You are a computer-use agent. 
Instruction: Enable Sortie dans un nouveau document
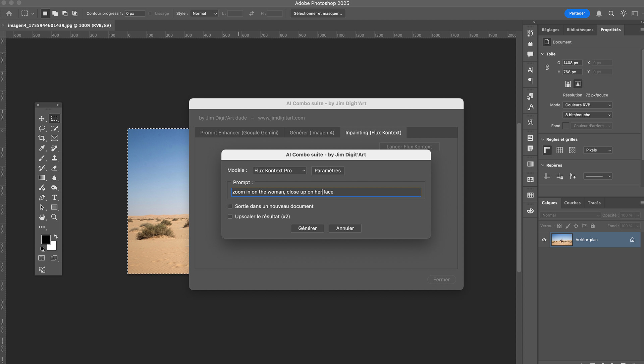(x=230, y=206)
